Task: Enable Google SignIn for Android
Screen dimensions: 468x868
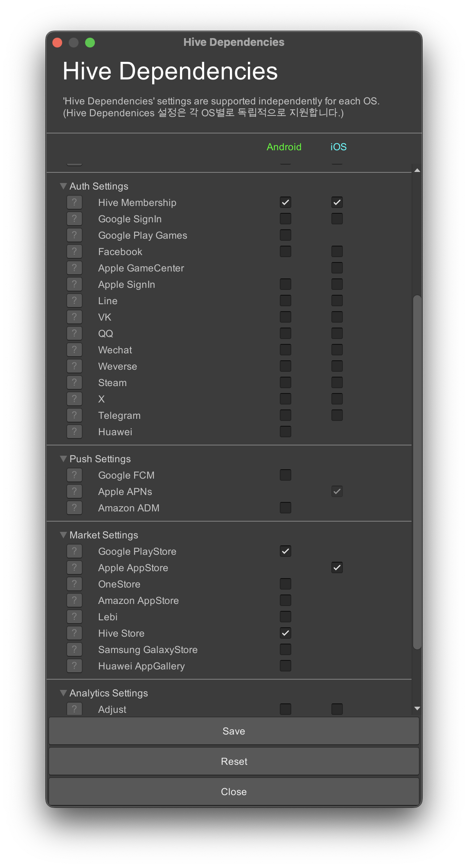Action: pyautogui.click(x=286, y=219)
